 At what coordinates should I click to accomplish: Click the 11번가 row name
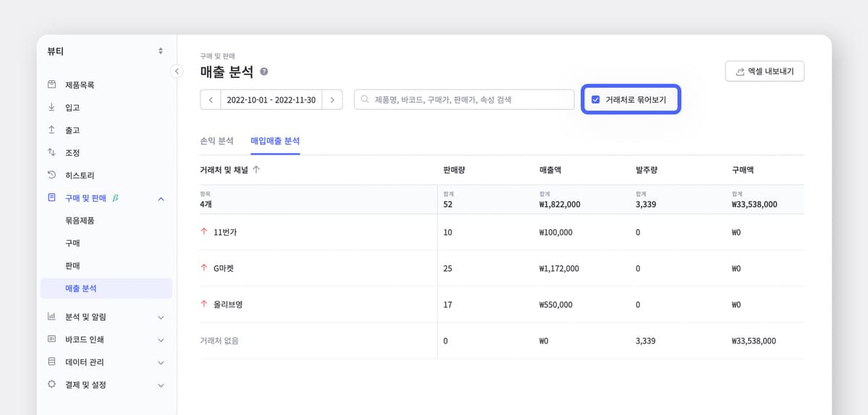pyautogui.click(x=226, y=232)
